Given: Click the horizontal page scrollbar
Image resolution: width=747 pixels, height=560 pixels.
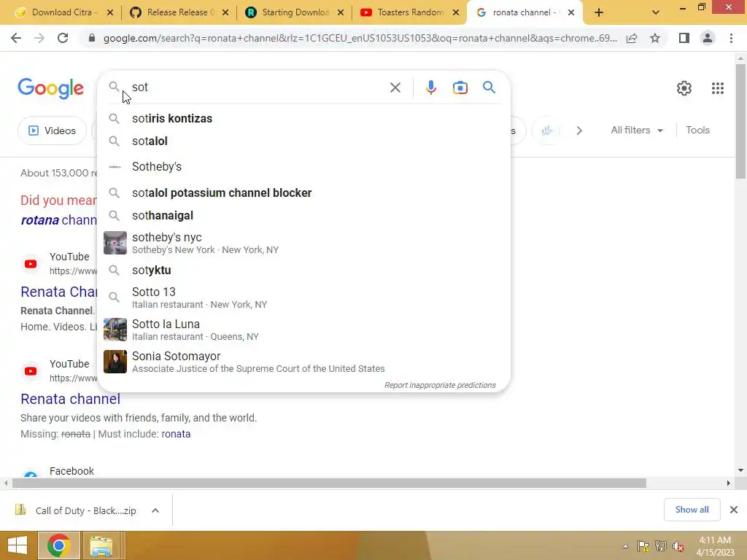Looking at the screenshot, I should coord(329,483).
